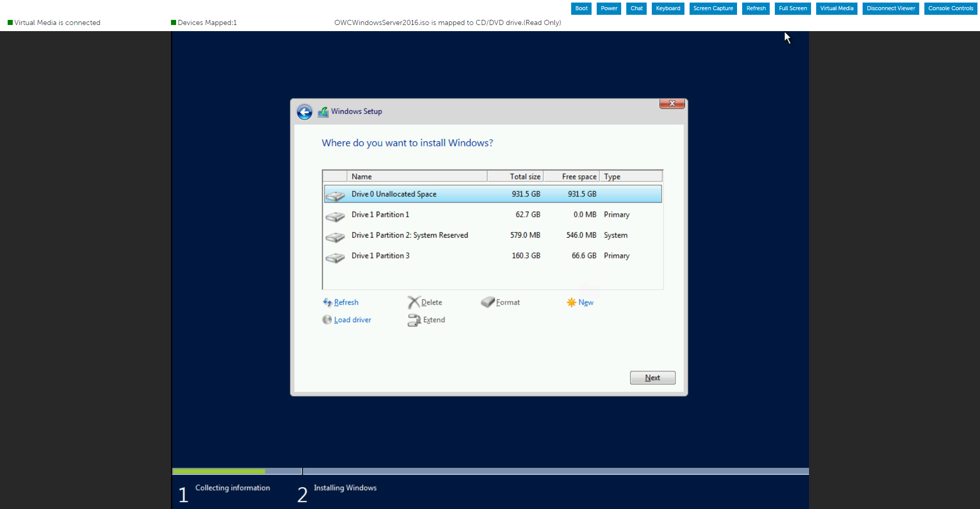Click the New partition link
Viewport: 980px width, 509px height.
point(585,302)
